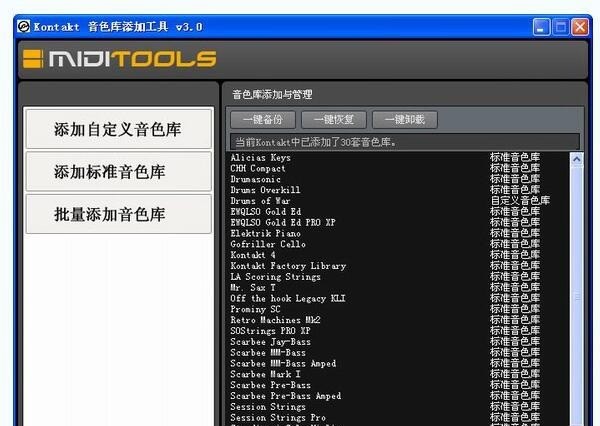The height and width of the screenshot is (426, 600).
Task: Open 添加自定义音色库 option
Action: tap(119, 129)
